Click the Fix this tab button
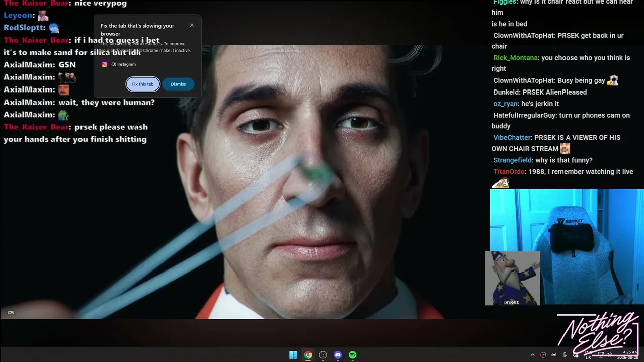The width and height of the screenshot is (644, 362). [x=143, y=84]
